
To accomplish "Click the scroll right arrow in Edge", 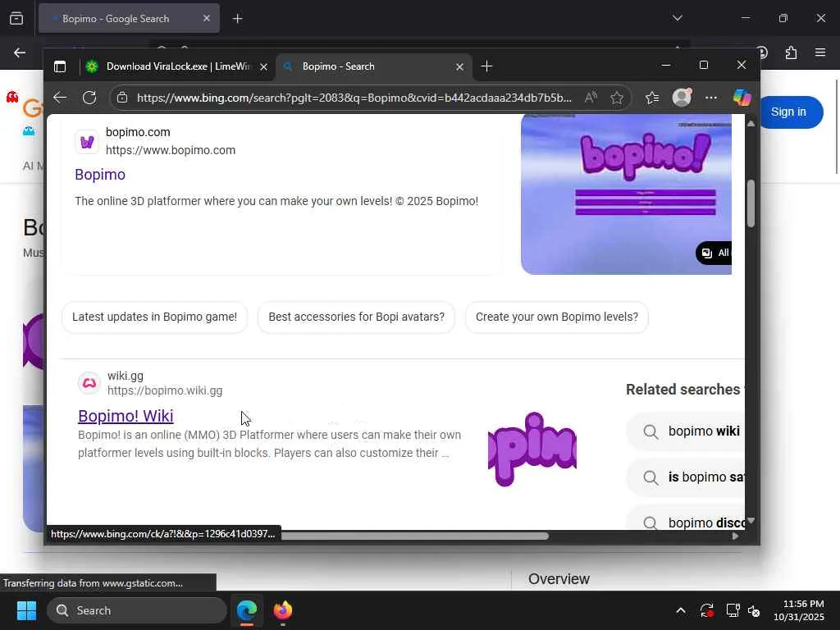I will [x=736, y=536].
